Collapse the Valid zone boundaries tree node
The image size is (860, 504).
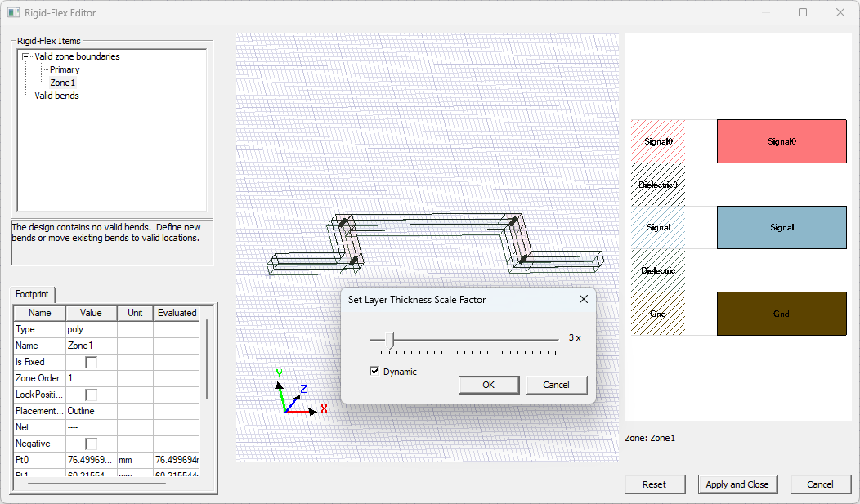click(27, 56)
